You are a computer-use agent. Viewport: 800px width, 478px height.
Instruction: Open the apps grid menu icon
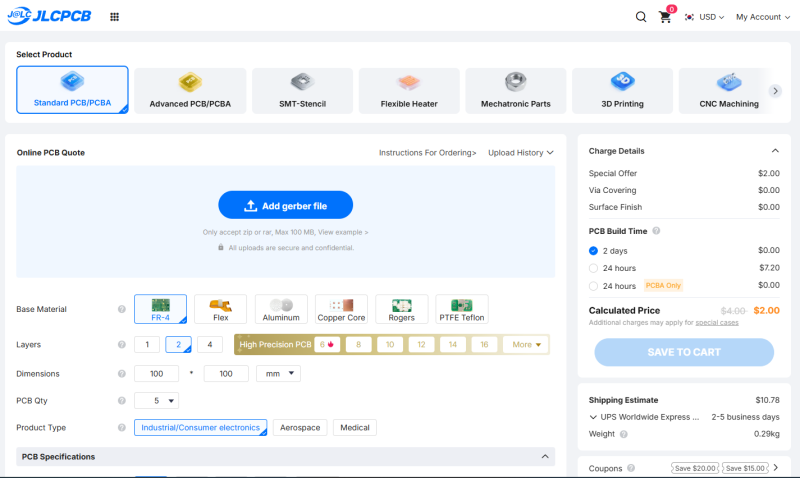coord(114,17)
